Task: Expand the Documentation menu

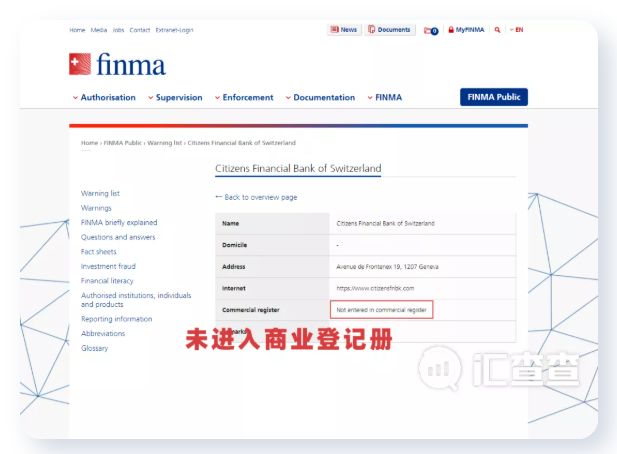Action: point(320,97)
